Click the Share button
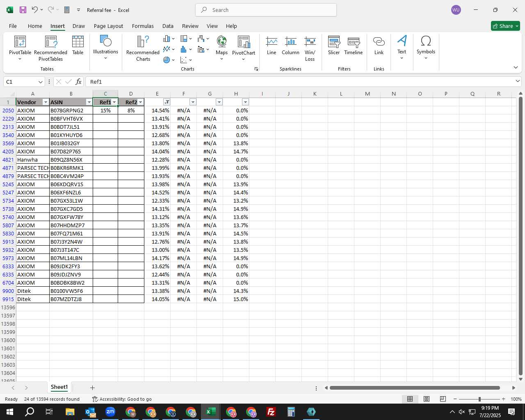Image resolution: width=525 pixels, height=420 pixels. tap(505, 26)
